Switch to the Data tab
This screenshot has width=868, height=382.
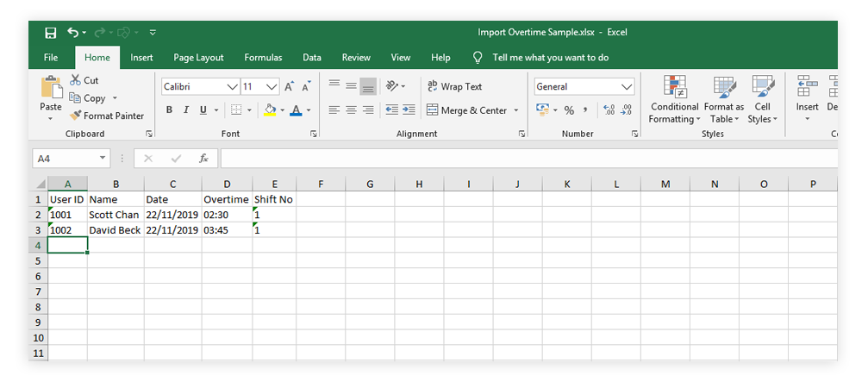(x=312, y=58)
